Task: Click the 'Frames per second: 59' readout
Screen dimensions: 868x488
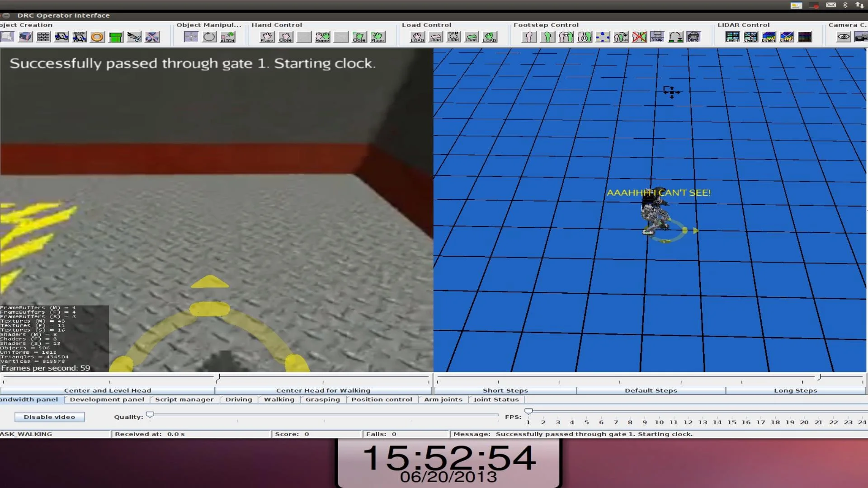Action: pyautogui.click(x=46, y=368)
